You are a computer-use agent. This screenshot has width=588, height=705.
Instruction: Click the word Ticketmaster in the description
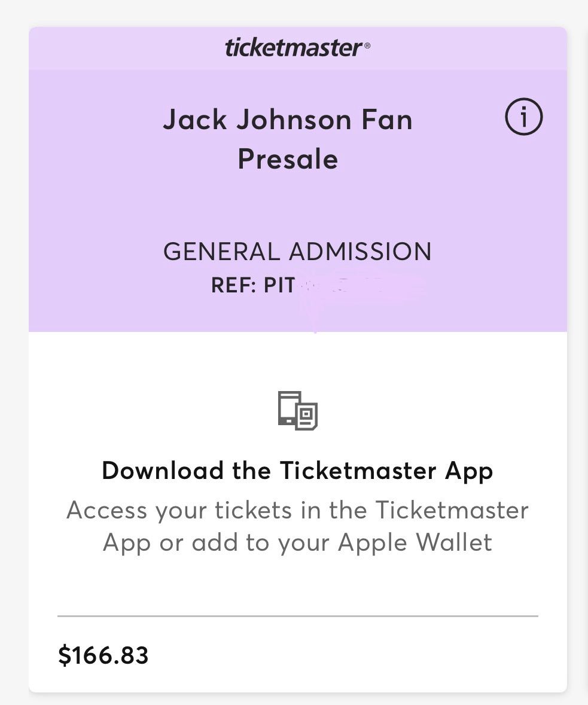[452, 510]
